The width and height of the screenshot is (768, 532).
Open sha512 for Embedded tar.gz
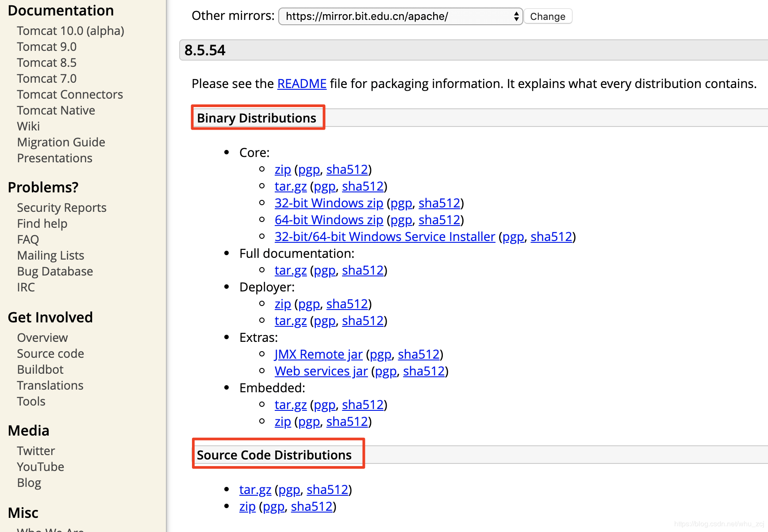pyautogui.click(x=363, y=405)
